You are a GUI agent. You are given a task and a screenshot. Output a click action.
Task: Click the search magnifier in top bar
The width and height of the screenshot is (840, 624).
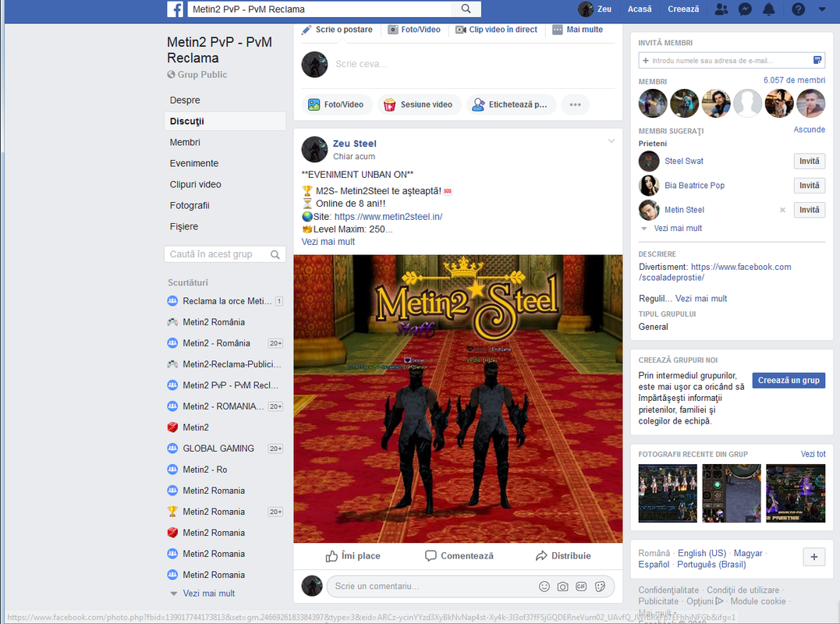466,9
